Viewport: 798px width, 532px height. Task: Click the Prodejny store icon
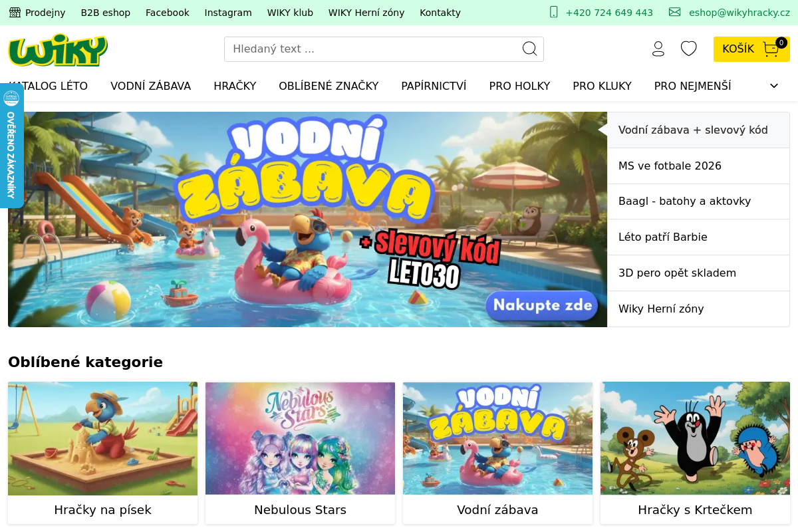tap(15, 12)
